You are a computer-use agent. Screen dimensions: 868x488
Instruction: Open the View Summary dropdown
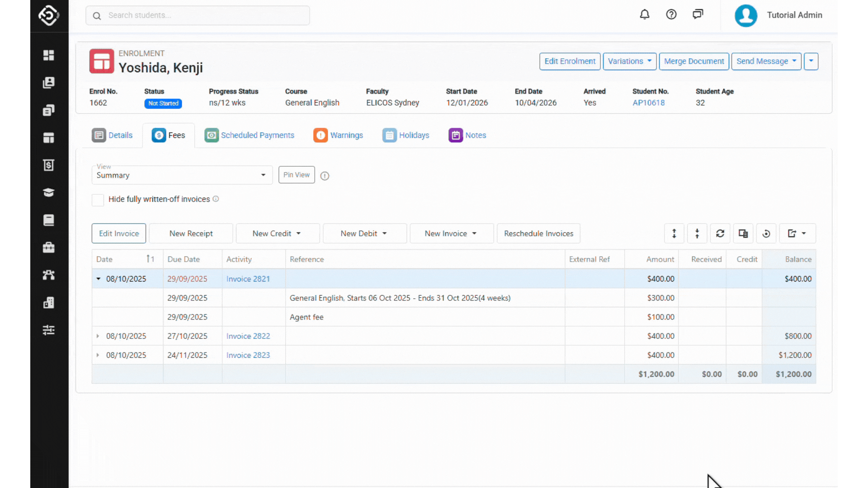(x=182, y=175)
